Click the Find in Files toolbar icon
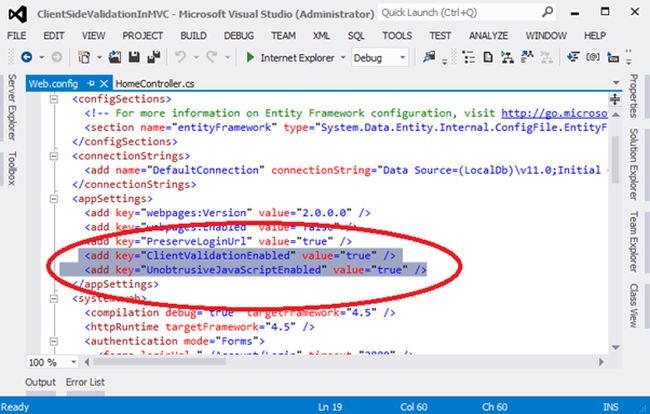This screenshot has height=414, width=650. 429,57
